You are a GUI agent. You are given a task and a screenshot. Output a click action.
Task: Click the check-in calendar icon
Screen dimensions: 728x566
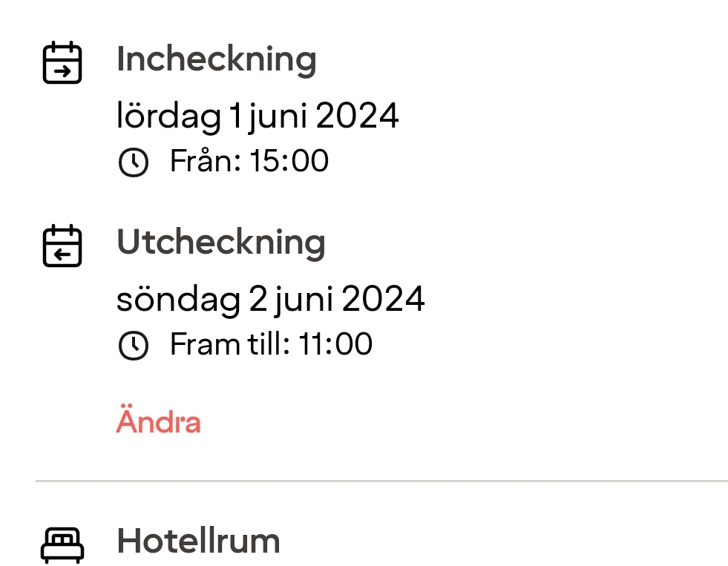click(62, 63)
